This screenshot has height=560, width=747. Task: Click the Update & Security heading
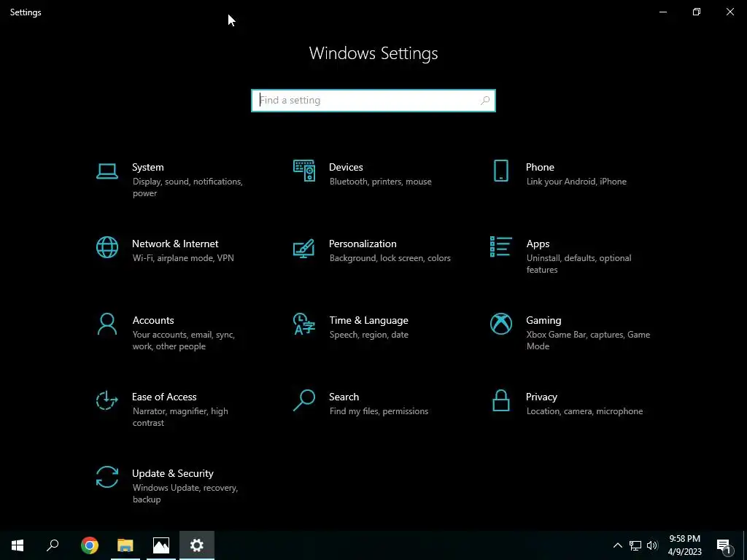[172, 474]
